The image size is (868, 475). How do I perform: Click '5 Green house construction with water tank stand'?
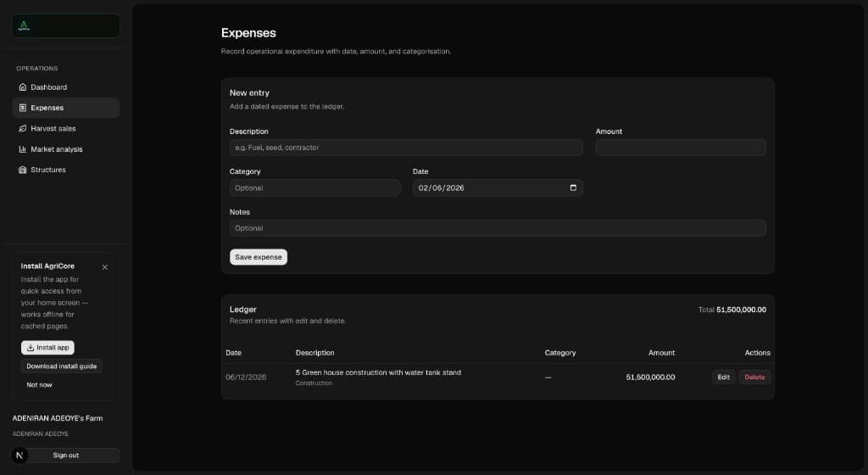tap(378, 372)
